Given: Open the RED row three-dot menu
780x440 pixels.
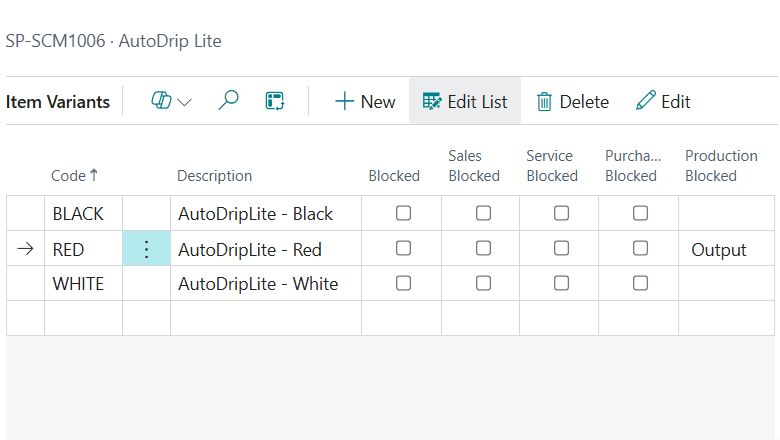Looking at the screenshot, I should pos(146,249).
